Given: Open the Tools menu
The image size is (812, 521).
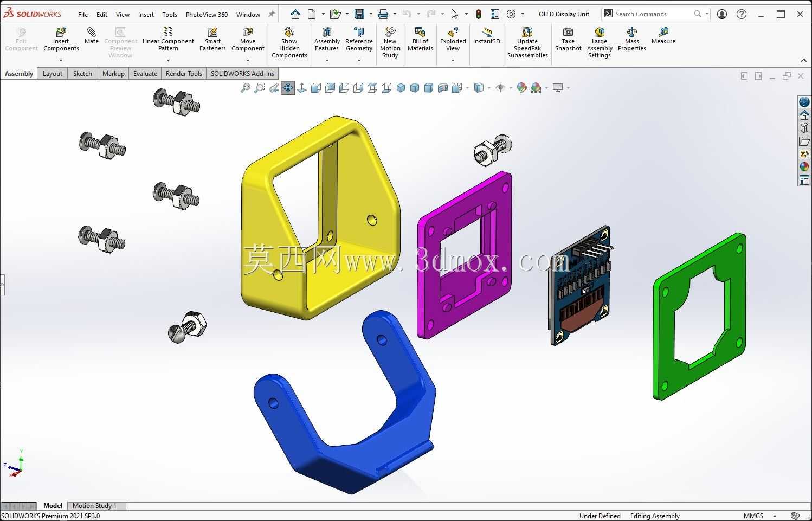Looking at the screenshot, I should 170,15.
